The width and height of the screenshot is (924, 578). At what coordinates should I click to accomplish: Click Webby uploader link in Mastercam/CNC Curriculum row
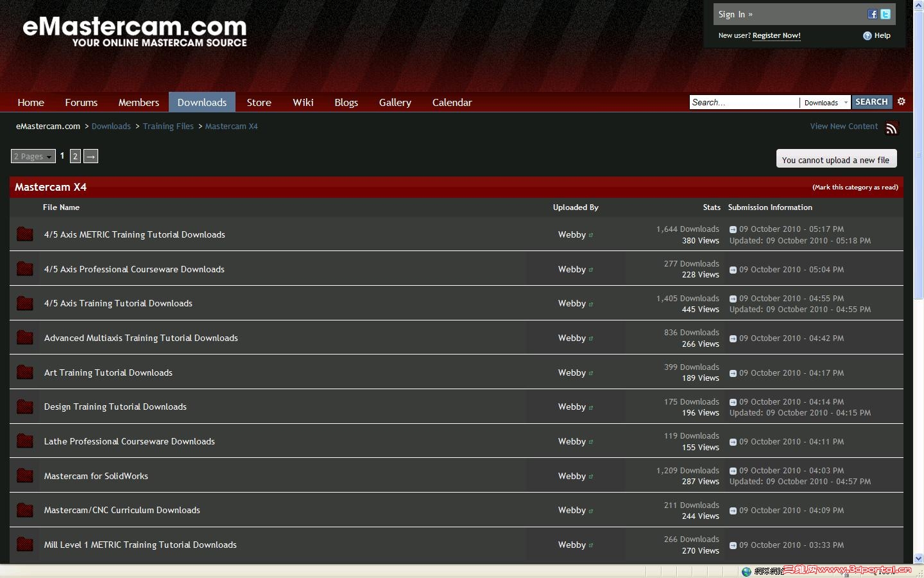pyautogui.click(x=572, y=511)
